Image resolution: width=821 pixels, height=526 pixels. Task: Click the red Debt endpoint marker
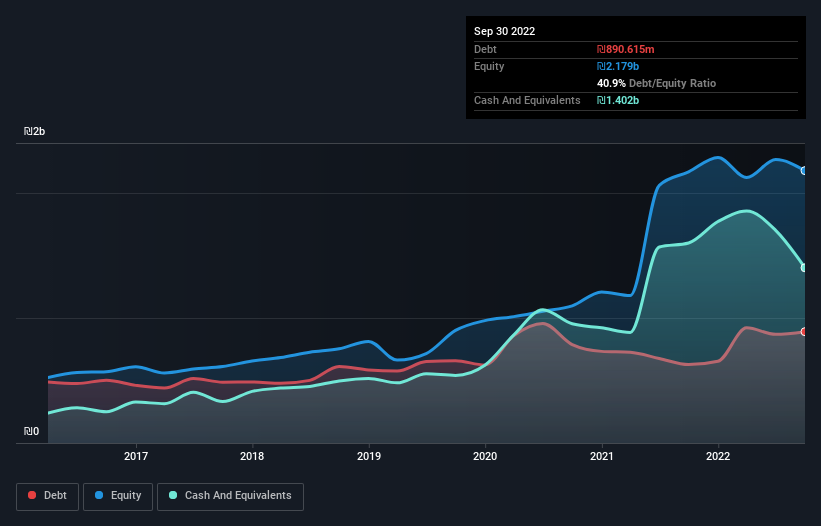804,331
